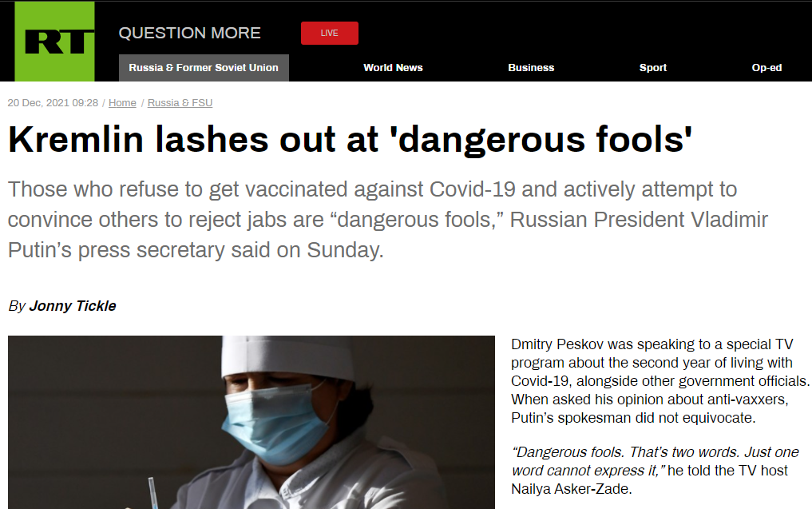Open the red LIVE broadcast button

(330, 34)
